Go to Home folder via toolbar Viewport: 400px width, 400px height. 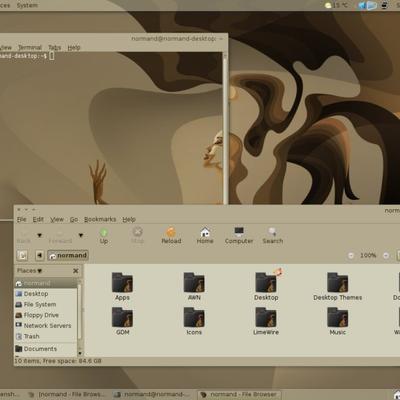[x=205, y=236]
